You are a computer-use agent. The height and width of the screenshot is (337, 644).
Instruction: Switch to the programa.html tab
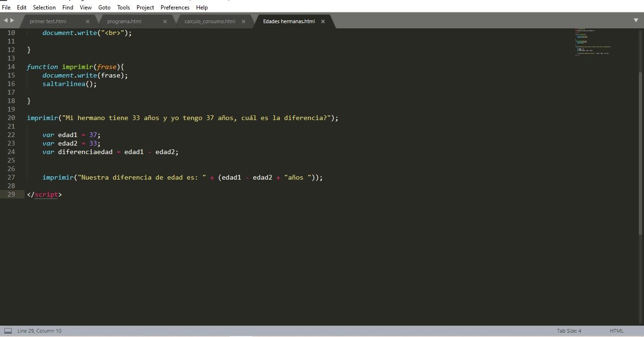click(124, 21)
